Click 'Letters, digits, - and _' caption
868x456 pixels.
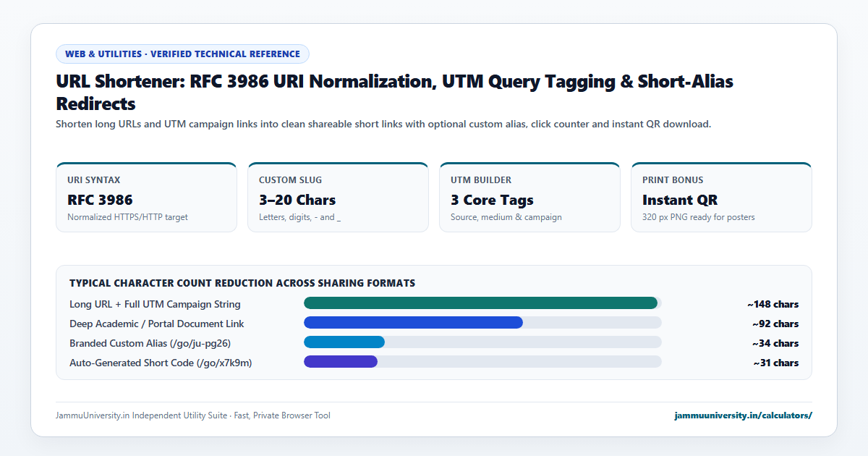tap(299, 217)
